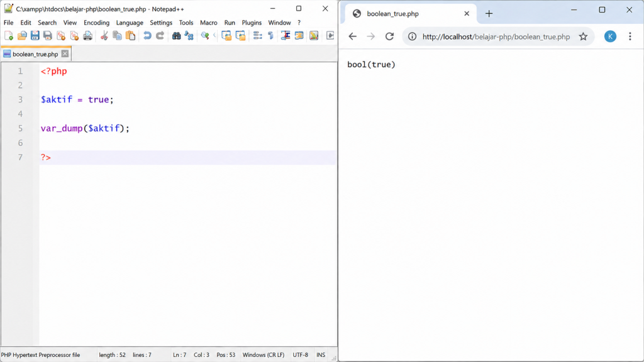Click the $aktif variable on line 3
This screenshot has width=644, height=362.
pos(56,100)
